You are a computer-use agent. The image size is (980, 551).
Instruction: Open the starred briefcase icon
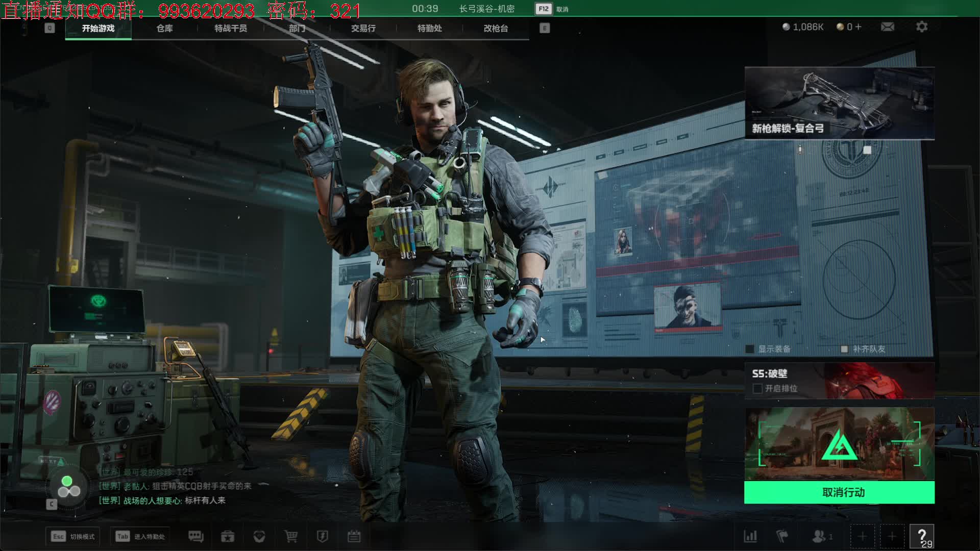tap(228, 536)
